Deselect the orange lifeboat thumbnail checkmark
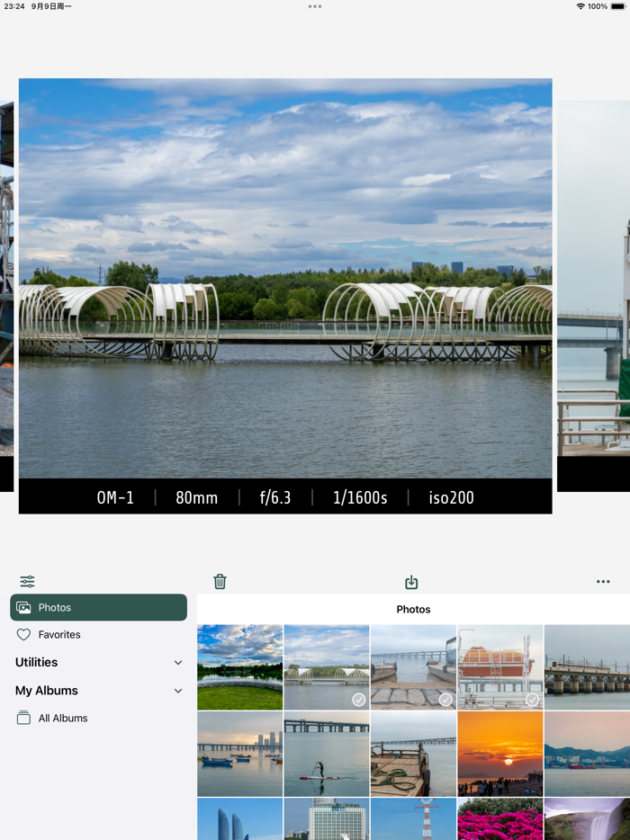 point(533,700)
